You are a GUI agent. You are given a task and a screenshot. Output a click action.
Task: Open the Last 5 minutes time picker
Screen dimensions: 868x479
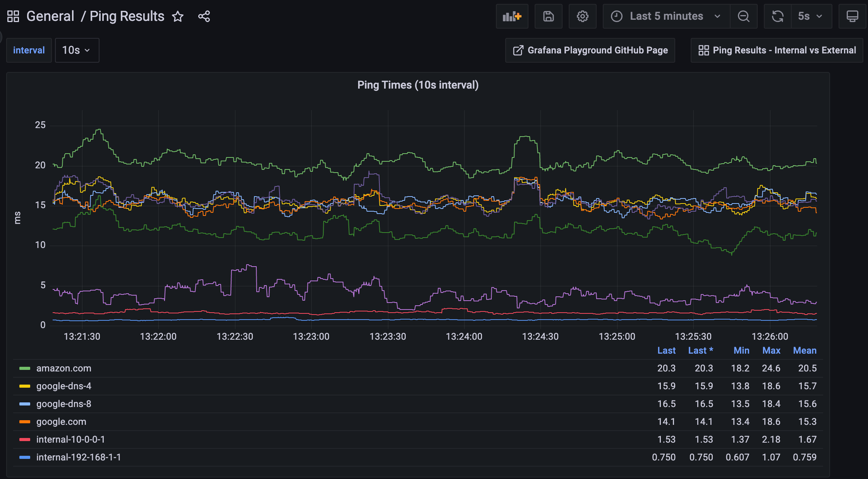666,16
